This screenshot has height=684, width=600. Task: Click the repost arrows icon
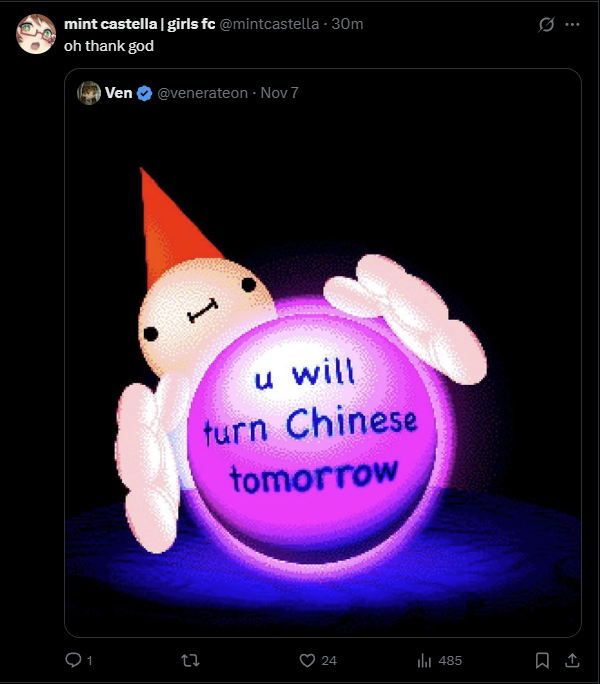point(190,660)
